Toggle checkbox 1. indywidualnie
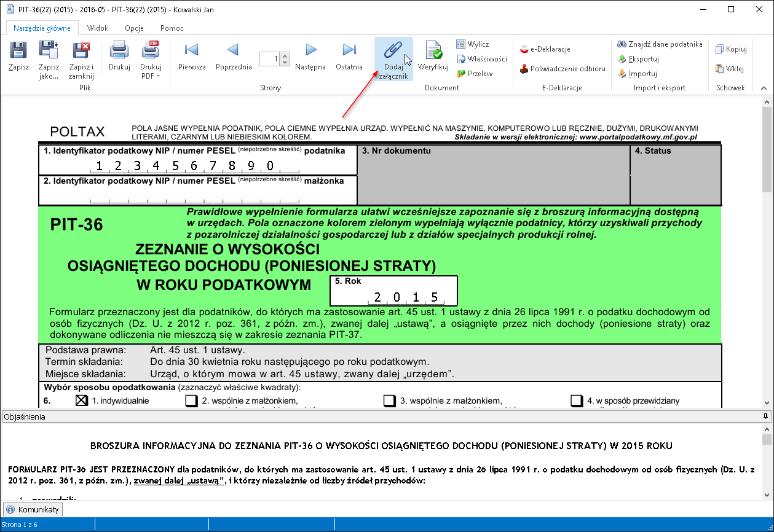 (82, 401)
